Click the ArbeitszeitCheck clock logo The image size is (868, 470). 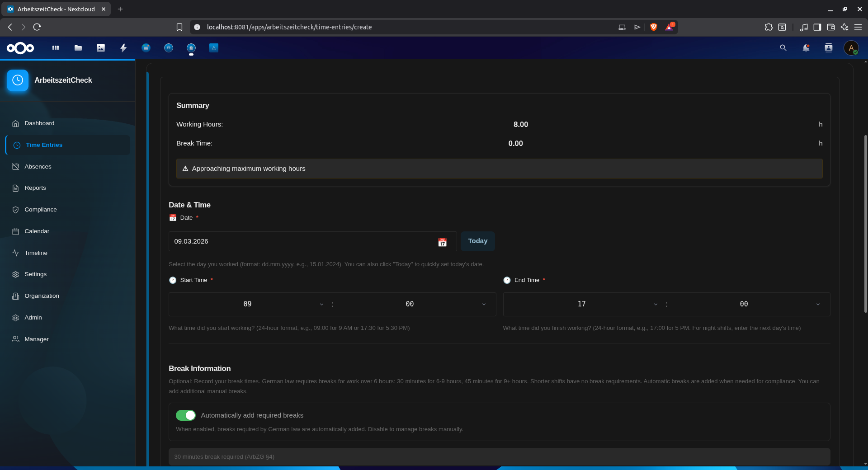coord(17,80)
